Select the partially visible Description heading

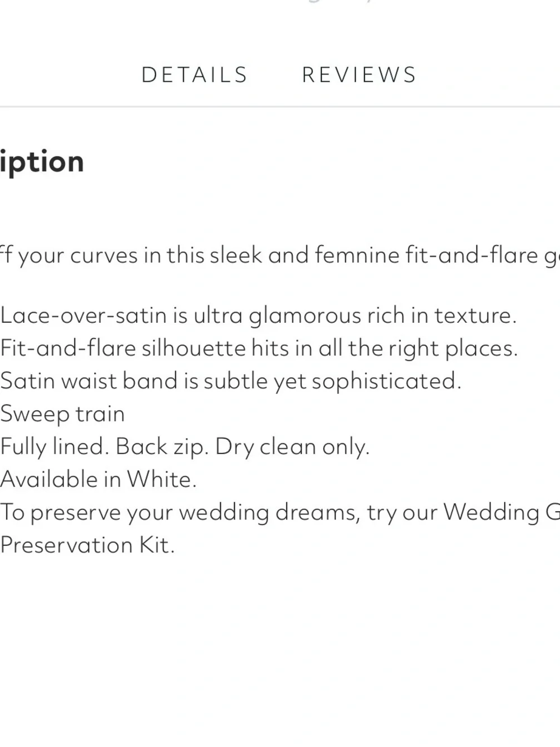[42, 162]
